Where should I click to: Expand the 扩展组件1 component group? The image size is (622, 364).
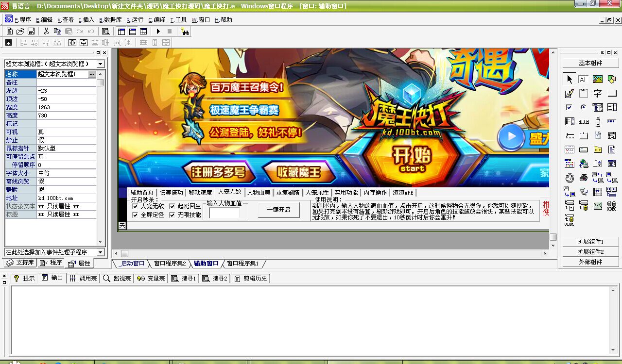pyautogui.click(x=590, y=242)
